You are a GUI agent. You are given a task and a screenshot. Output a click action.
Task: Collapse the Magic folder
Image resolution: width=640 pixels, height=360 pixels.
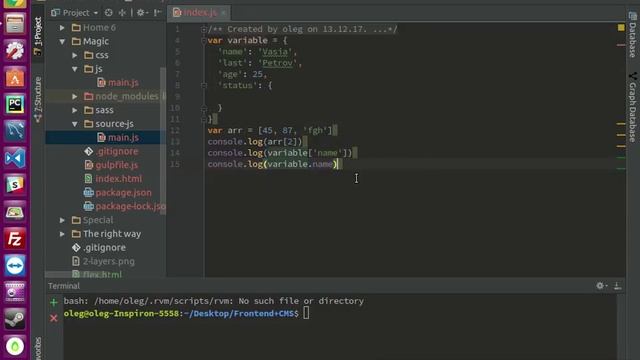pyautogui.click(x=62, y=41)
